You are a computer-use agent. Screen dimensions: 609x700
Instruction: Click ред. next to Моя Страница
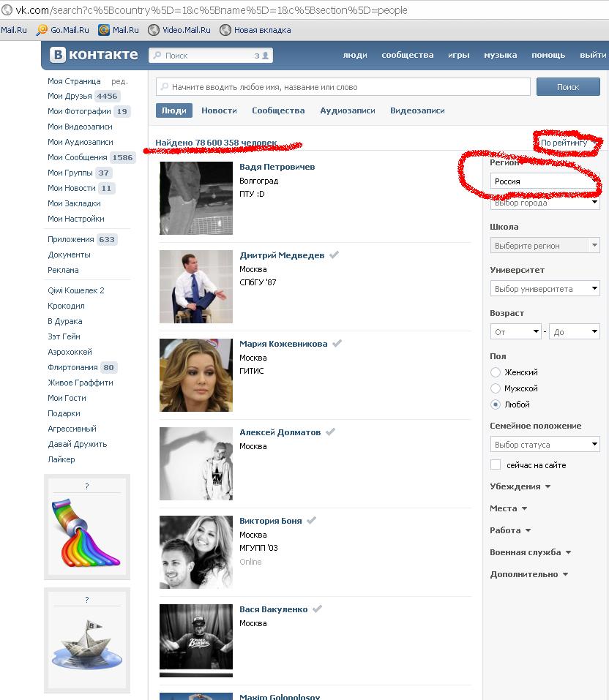pyautogui.click(x=119, y=81)
